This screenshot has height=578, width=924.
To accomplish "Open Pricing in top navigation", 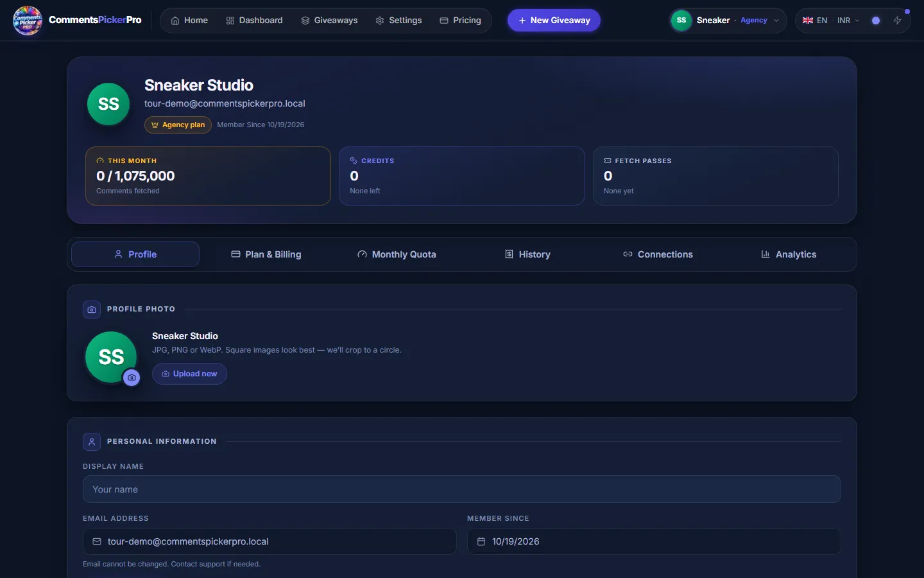I will (460, 21).
